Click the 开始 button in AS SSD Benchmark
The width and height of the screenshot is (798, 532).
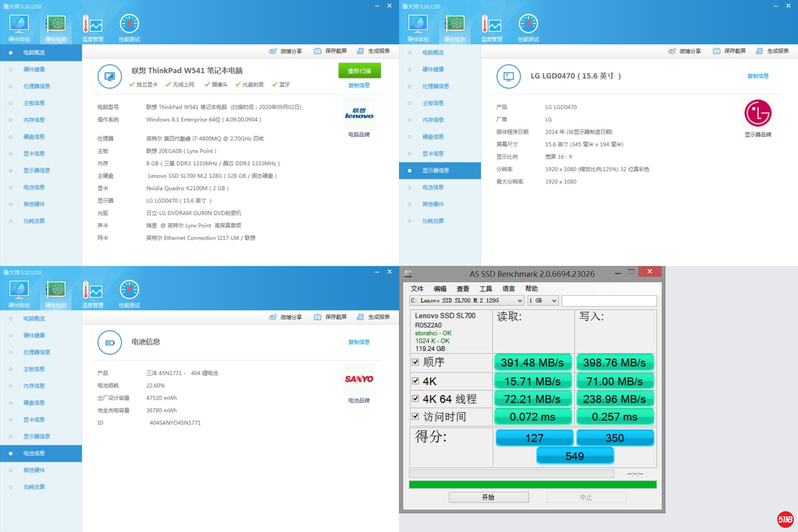coord(489,497)
